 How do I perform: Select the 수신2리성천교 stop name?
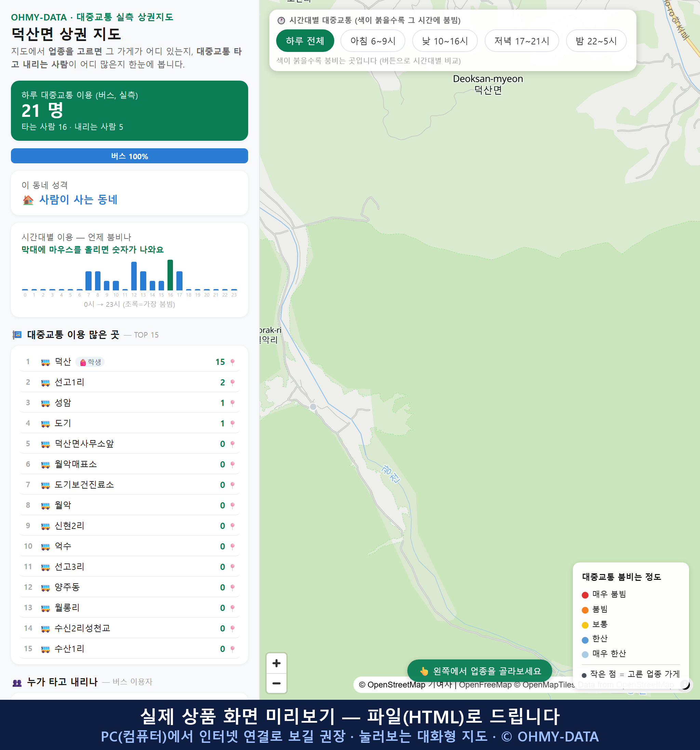[x=82, y=628]
